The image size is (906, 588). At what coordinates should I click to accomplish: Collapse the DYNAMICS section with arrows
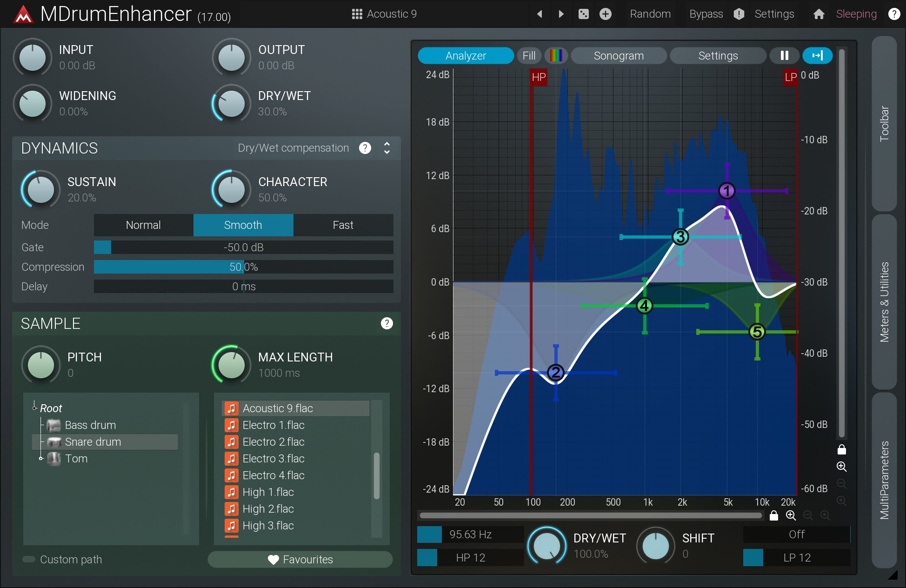(386, 148)
